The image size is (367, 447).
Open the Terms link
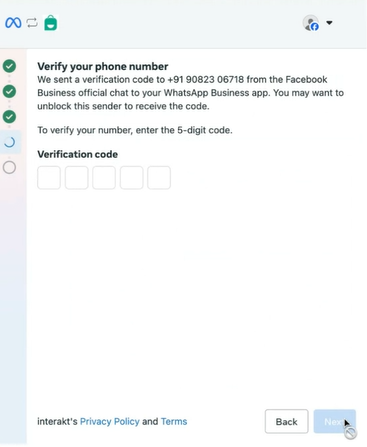click(x=174, y=422)
